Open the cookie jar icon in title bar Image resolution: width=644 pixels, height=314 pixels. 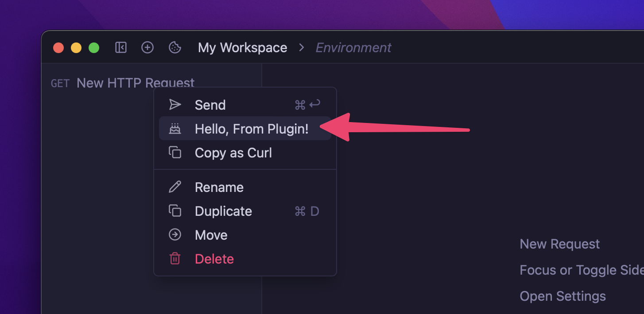(x=175, y=48)
